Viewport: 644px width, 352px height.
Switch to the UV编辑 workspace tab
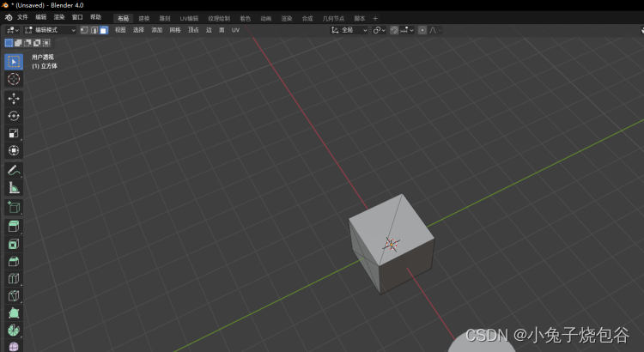189,19
